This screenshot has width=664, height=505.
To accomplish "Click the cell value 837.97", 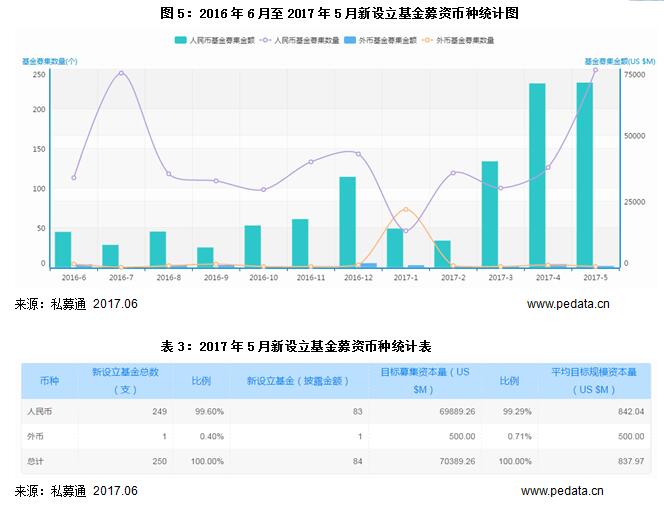I will click(x=631, y=461).
